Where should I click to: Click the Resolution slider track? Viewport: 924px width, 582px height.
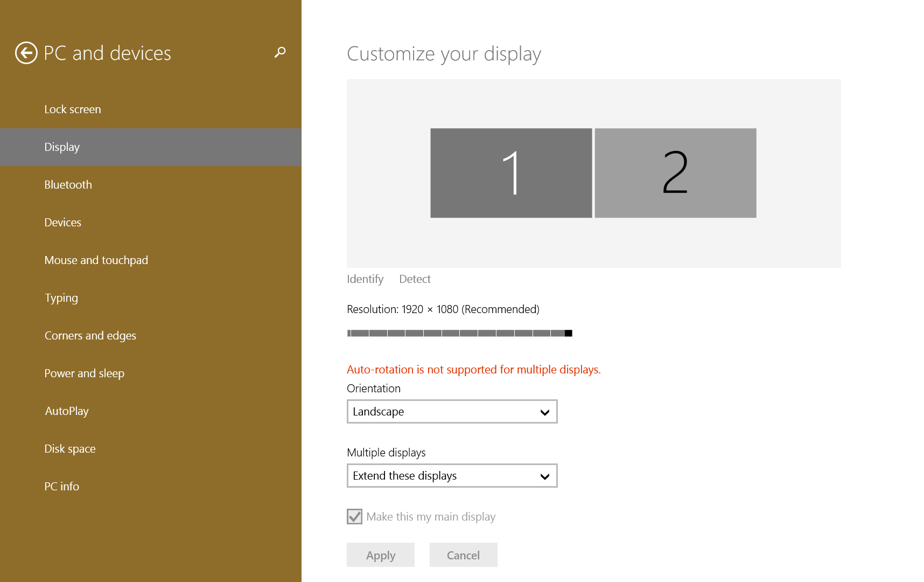click(x=459, y=334)
